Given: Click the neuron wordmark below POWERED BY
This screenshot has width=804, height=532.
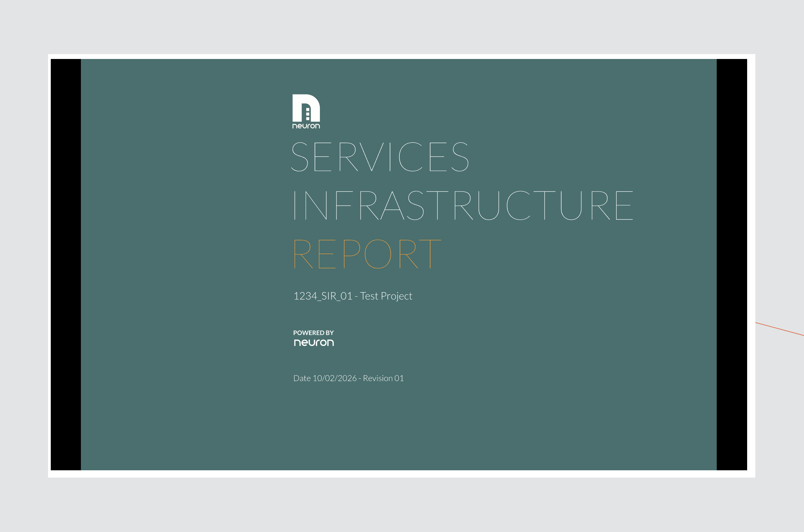Looking at the screenshot, I should pos(314,343).
